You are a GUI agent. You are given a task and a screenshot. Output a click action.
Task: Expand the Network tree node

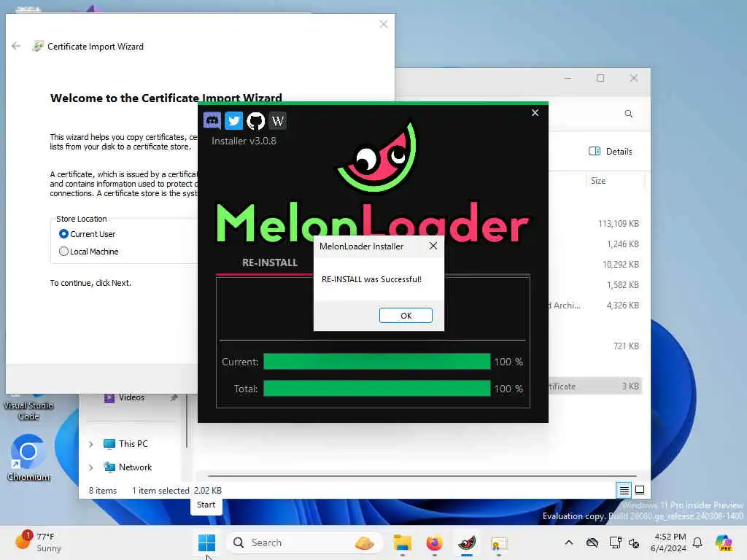pyautogui.click(x=91, y=467)
